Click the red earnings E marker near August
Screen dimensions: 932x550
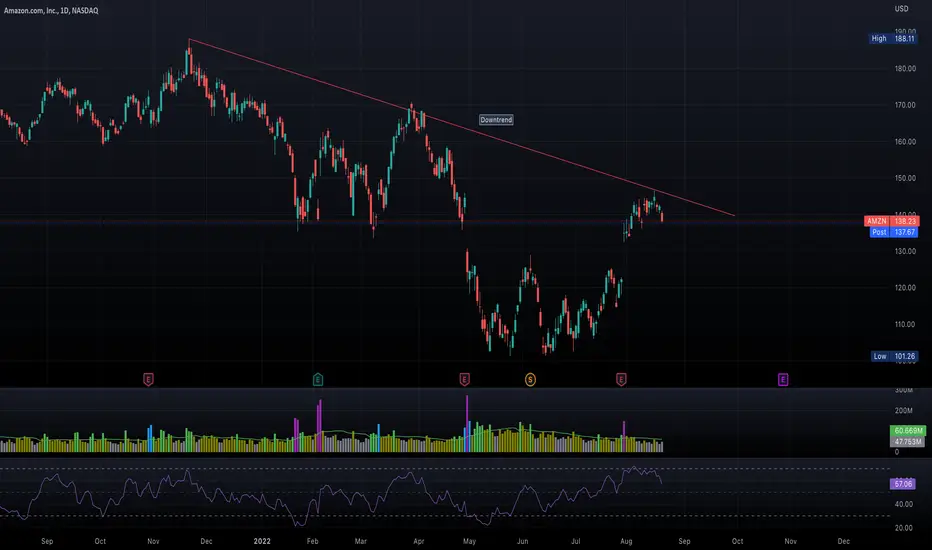click(621, 379)
